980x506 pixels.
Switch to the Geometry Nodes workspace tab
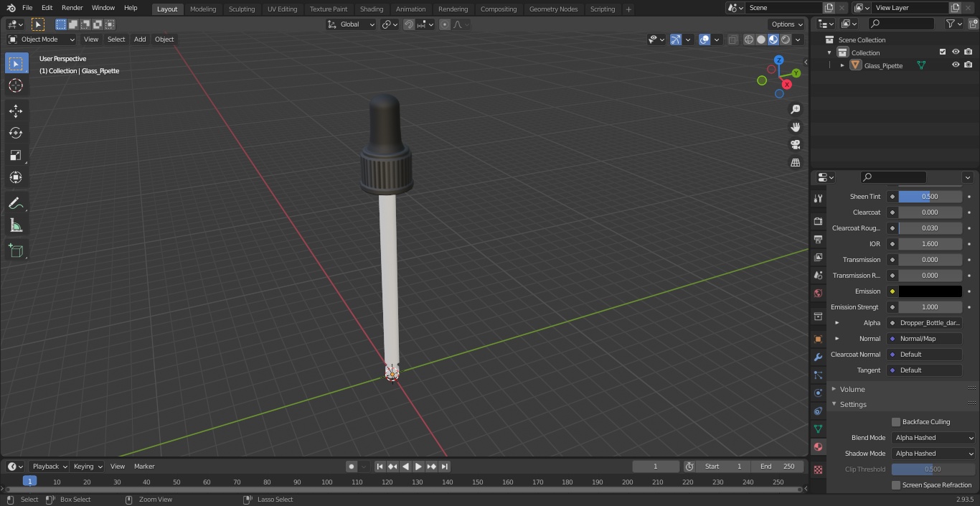[553, 9]
